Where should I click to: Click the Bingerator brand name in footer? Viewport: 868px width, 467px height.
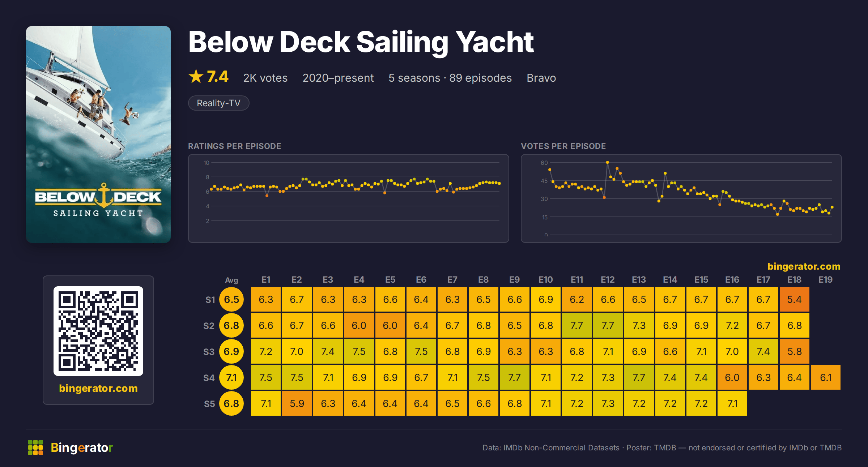(x=82, y=447)
